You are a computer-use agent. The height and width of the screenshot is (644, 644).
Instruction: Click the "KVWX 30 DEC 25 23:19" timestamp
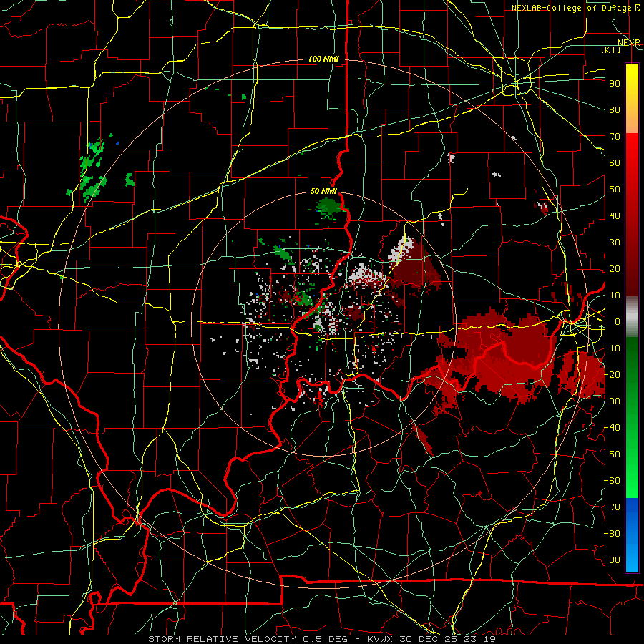pos(431,639)
